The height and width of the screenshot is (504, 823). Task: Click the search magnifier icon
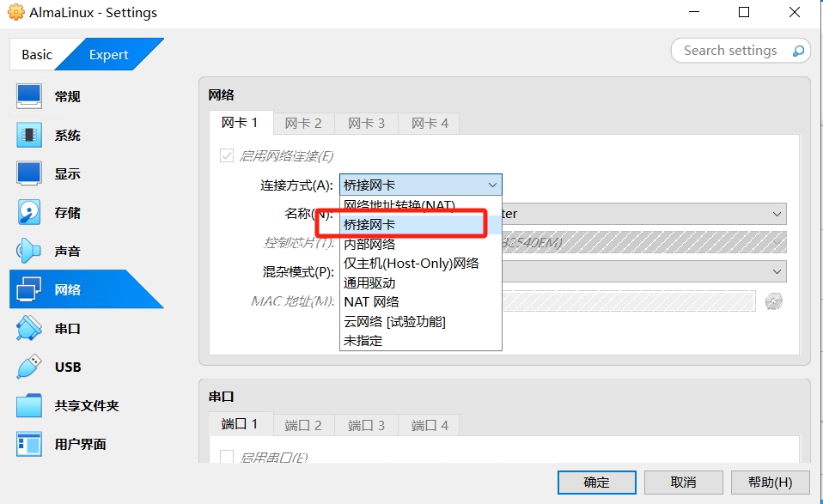coord(798,51)
